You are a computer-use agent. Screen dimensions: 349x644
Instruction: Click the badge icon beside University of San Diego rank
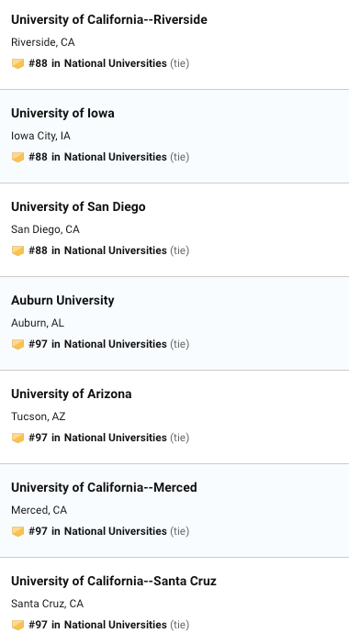point(17,251)
